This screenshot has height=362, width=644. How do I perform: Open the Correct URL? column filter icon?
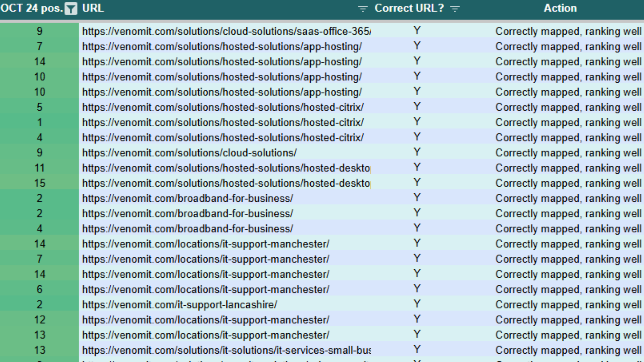(x=455, y=9)
